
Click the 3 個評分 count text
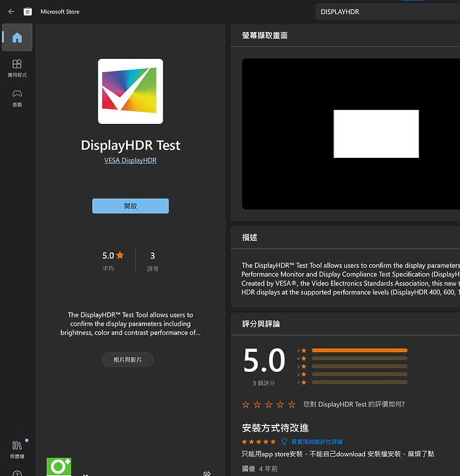tap(264, 383)
